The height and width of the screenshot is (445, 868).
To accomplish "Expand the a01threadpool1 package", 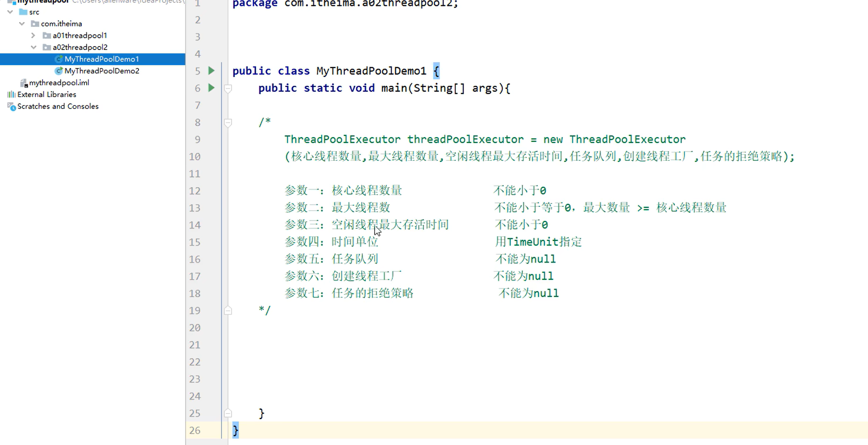I will (33, 35).
